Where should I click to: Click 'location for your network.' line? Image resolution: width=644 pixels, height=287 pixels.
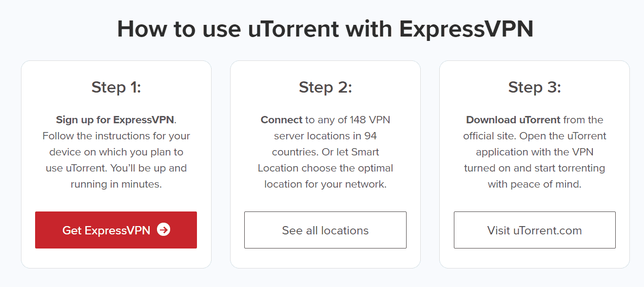point(325,184)
